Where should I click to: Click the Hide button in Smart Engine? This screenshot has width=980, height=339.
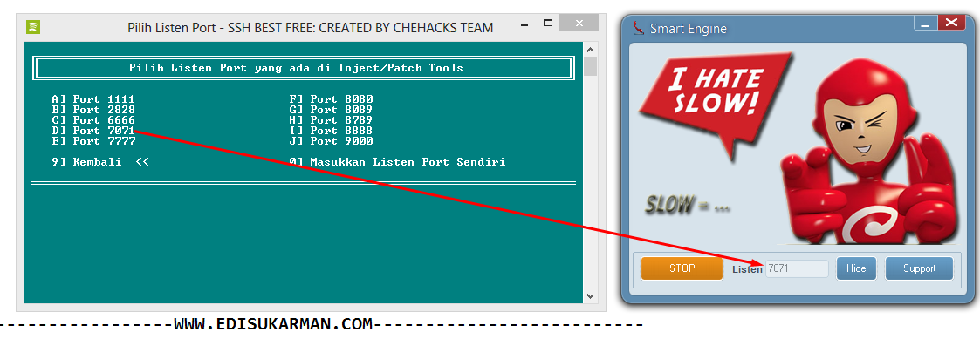pos(856,268)
